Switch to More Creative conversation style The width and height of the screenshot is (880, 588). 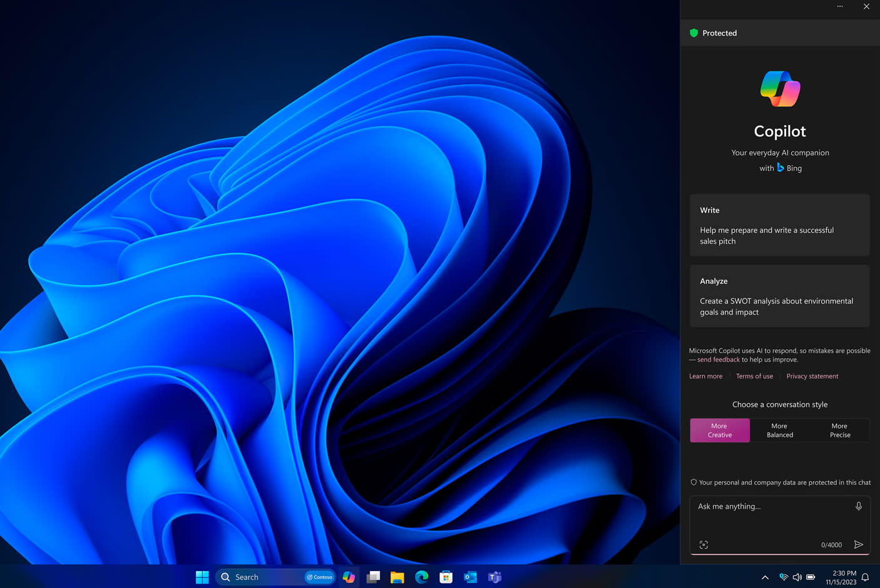(x=719, y=430)
